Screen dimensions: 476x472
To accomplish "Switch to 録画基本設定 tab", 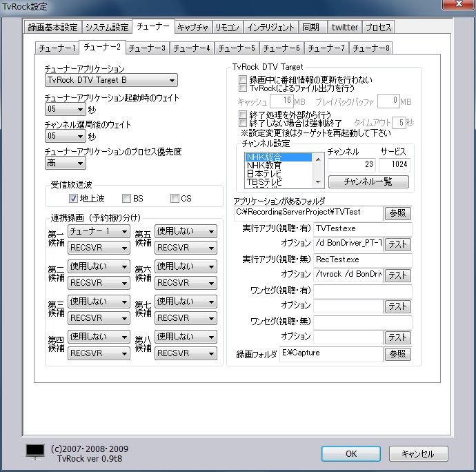I will pos(52,28).
